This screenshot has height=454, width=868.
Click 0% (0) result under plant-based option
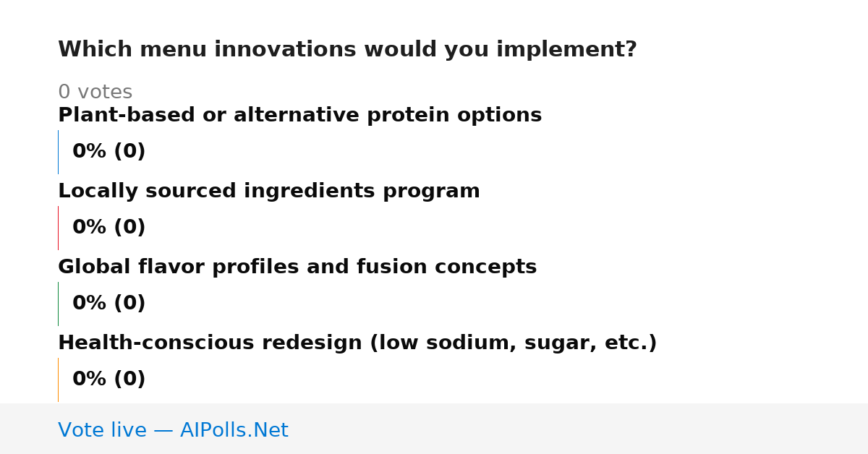[x=109, y=151]
